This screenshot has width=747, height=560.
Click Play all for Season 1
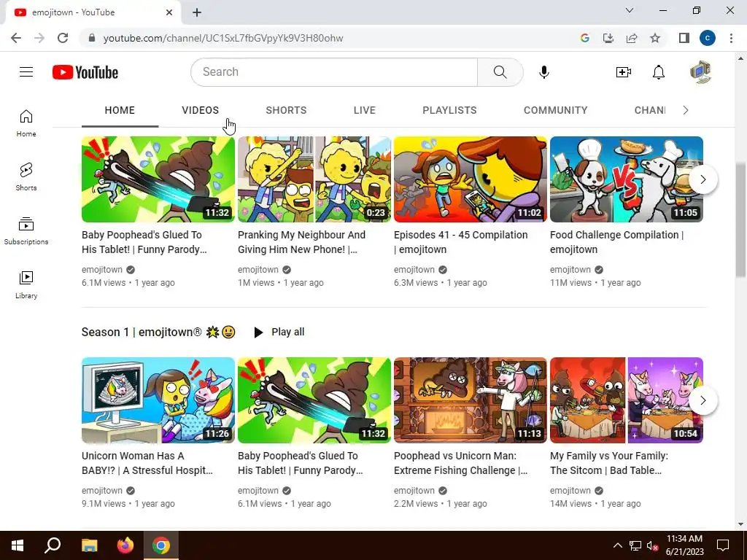coord(279,332)
